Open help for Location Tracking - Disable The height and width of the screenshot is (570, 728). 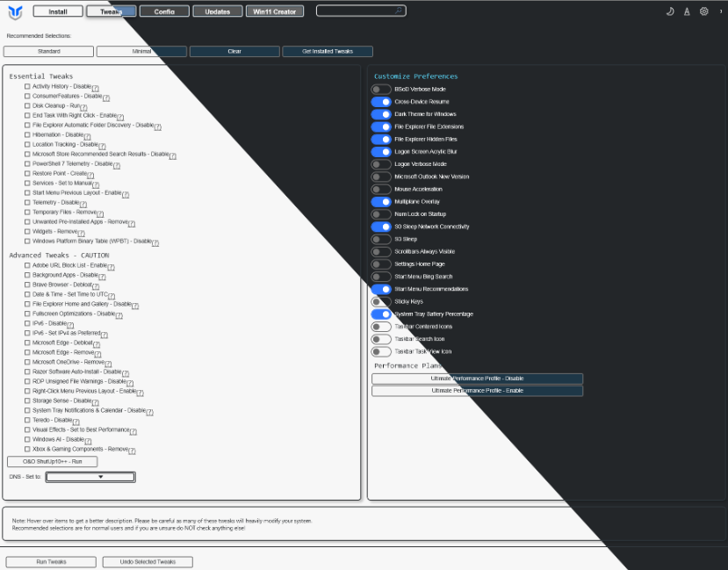tap(102, 146)
